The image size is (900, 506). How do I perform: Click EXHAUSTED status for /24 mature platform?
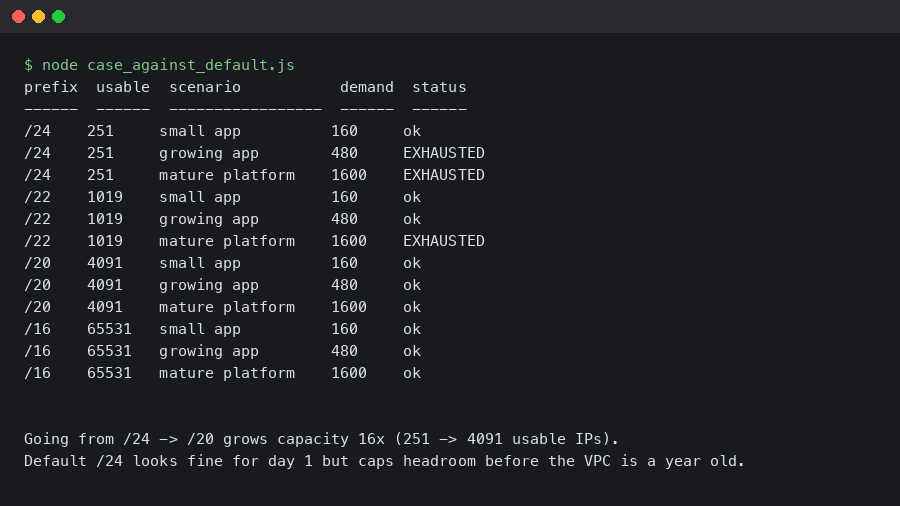click(444, 175)
